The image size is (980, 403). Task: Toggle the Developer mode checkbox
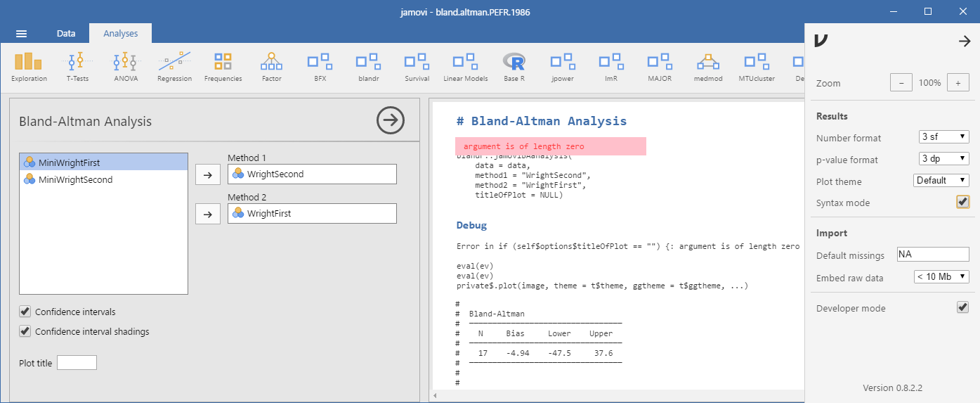point(962,307)
